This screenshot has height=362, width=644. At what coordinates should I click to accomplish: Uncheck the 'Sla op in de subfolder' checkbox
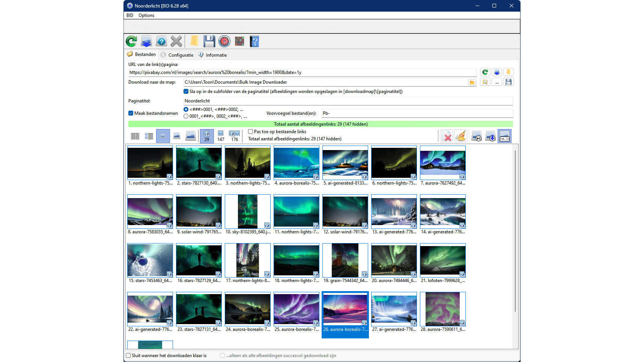[186, 92]
